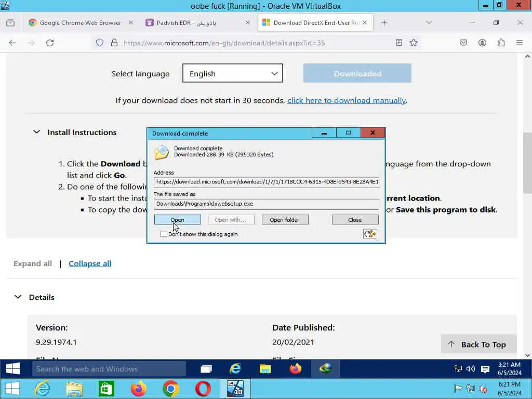This screenshot has height=399, width=532.
Task: Click Firefox icon in guest taskbar
Action: [296, 368]
